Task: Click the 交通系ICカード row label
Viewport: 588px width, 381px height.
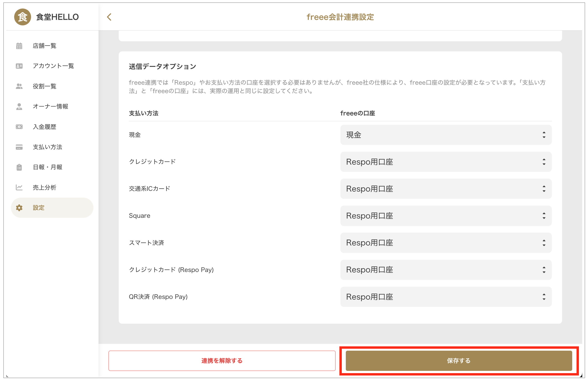Action: [149, 189]
